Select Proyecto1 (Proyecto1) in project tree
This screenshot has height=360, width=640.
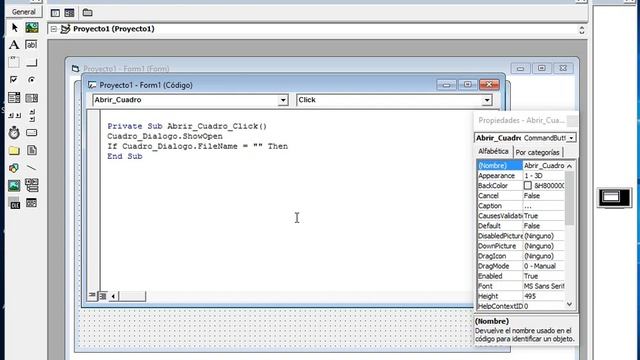coord(113,29)
